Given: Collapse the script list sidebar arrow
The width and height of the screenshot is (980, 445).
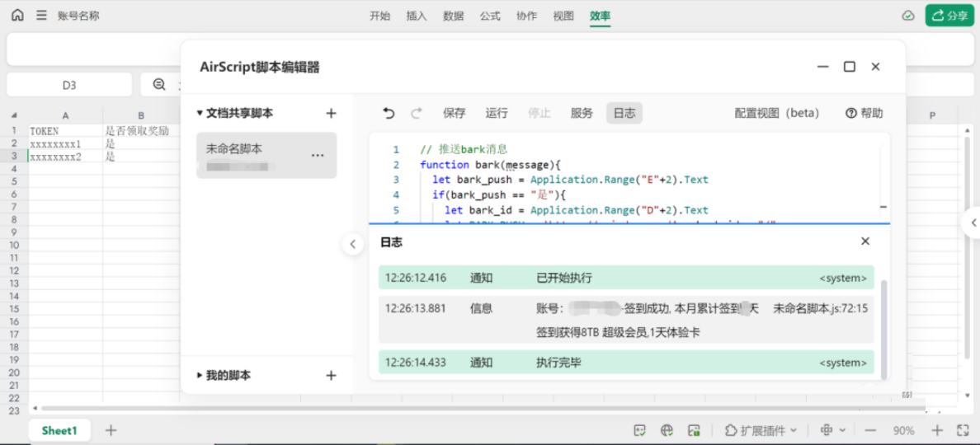Looking at the screenshot, I should click(x=352, y=244).
